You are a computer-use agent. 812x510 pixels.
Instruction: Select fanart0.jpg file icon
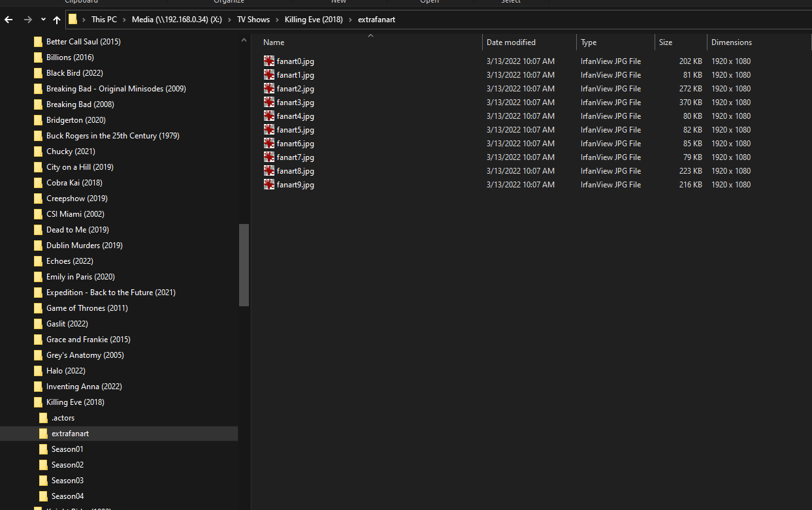[x=269, y=61]
